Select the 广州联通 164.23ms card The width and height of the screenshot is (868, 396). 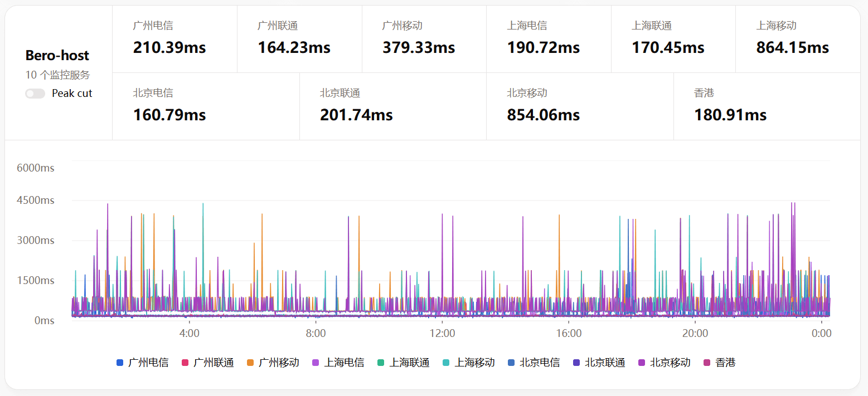[299, 40]
